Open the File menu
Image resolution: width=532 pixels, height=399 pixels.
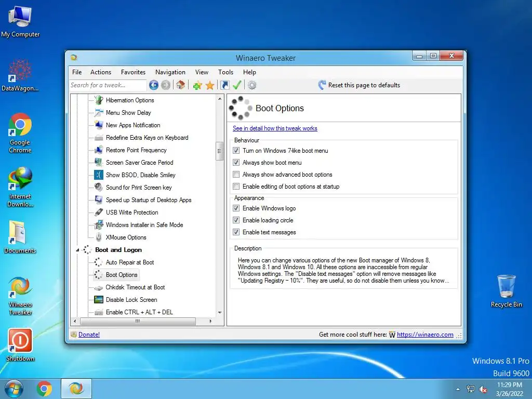(x=77, y=72)
